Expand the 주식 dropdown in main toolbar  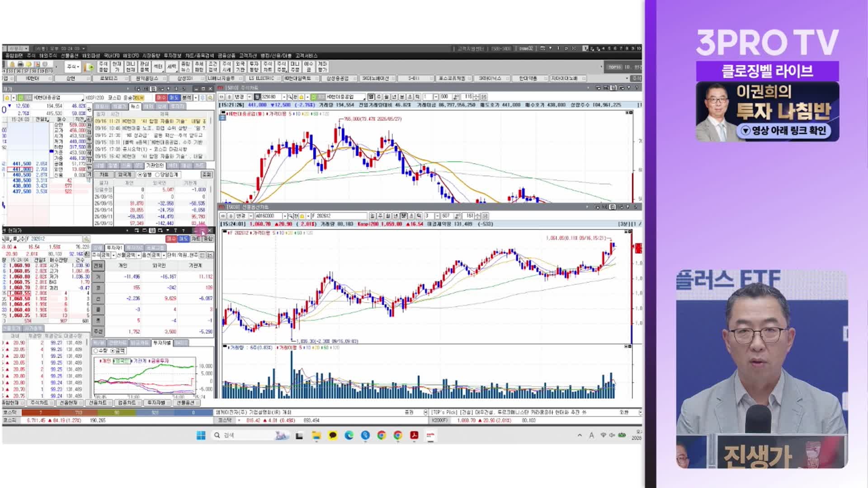click(73, 67)
